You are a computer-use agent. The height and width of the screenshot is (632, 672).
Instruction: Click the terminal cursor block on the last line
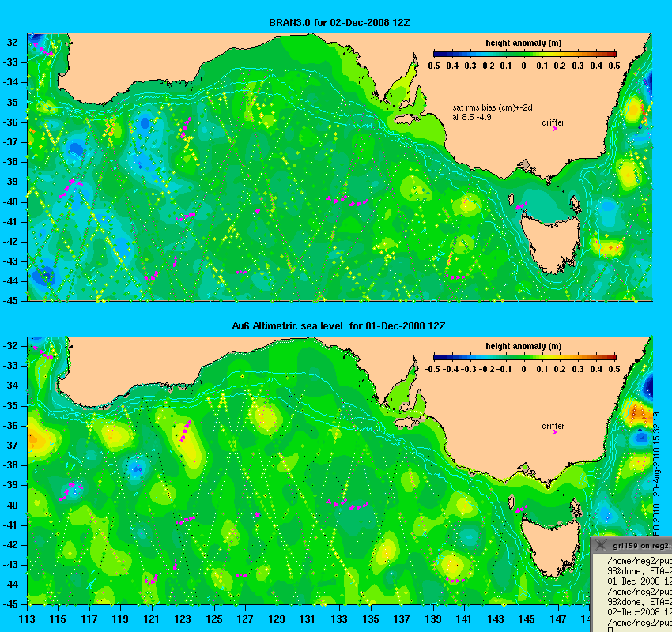pyautogui.click(x=610, y=630)
